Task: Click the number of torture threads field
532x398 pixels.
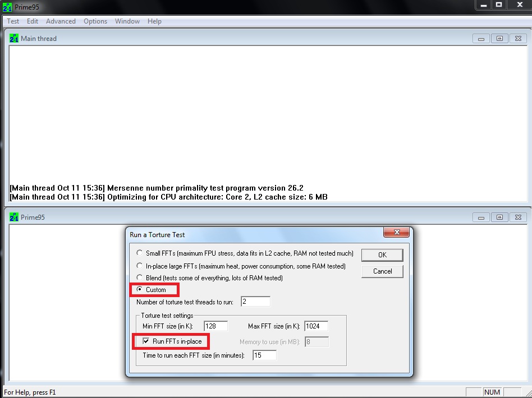Action: (255, 302)
